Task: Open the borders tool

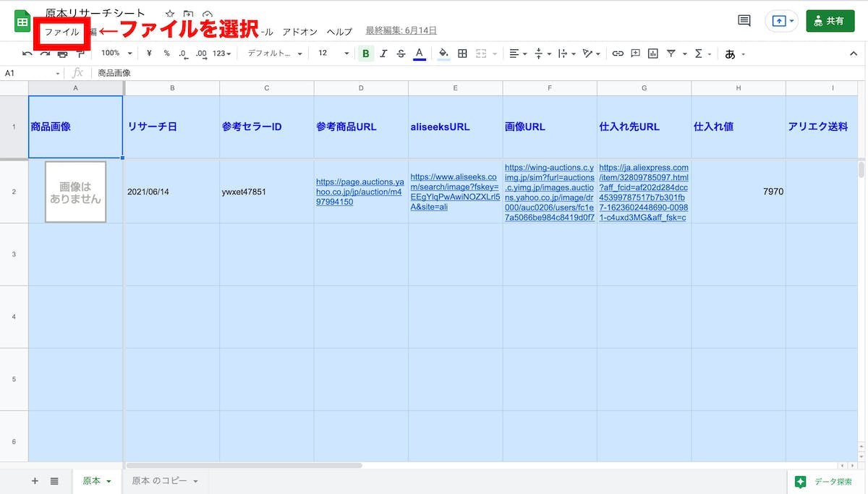Action: (462, 54)
